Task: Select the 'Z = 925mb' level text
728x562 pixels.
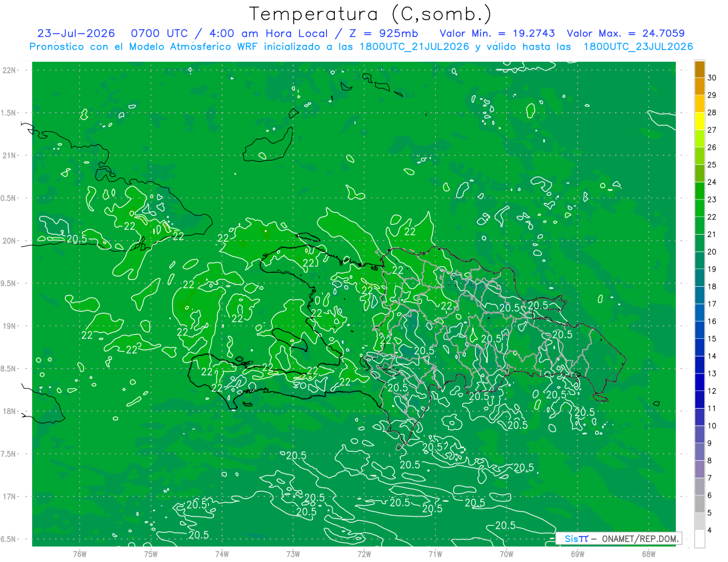Action: [383, 33]
